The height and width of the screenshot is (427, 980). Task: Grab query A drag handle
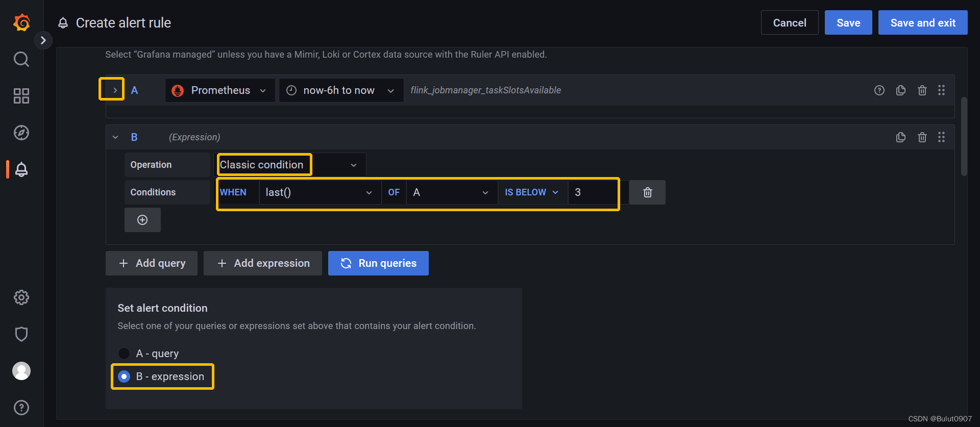(942, 90)
